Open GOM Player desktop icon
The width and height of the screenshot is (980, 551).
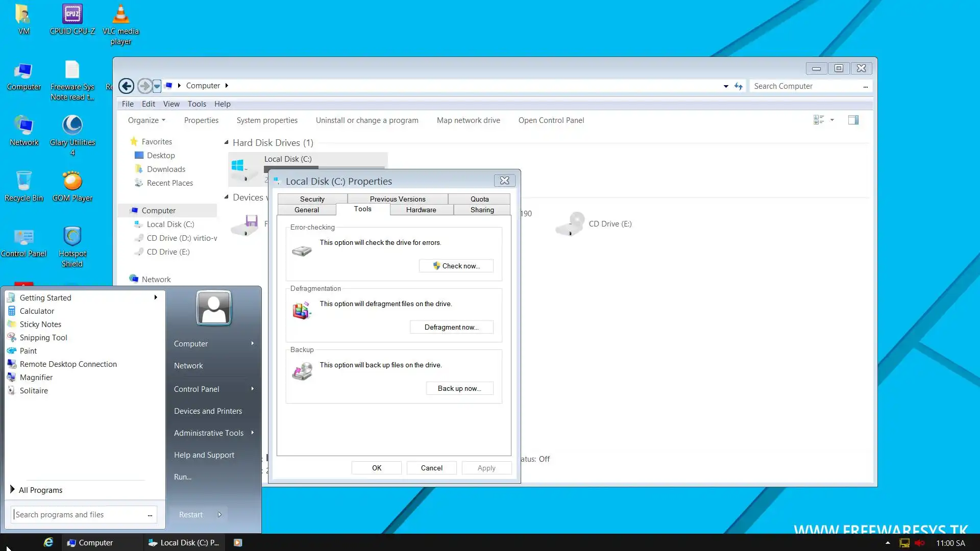pos(72,182)
